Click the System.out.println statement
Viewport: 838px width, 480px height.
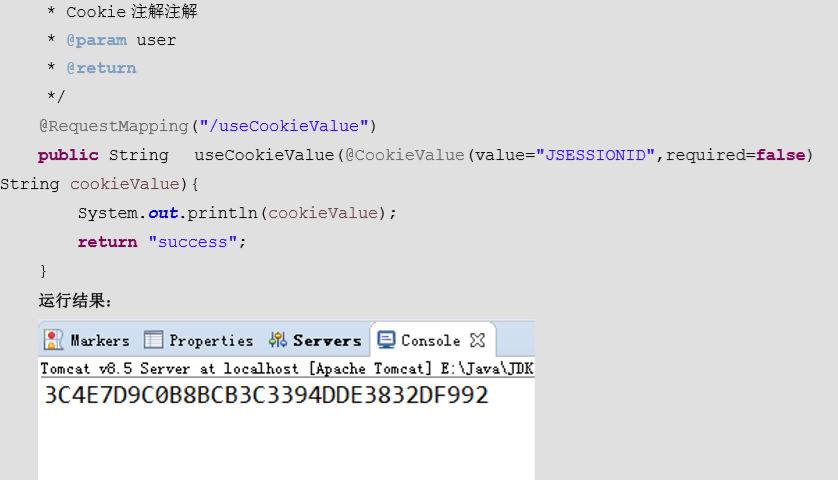pyautogui.click(x=237, y=213)
